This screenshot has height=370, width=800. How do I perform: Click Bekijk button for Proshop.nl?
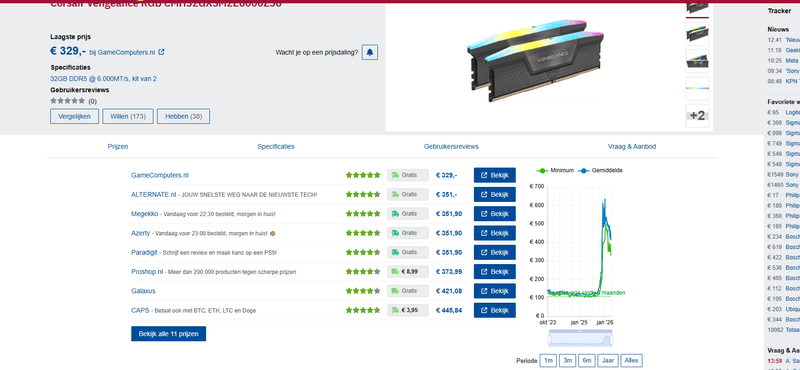494,272
